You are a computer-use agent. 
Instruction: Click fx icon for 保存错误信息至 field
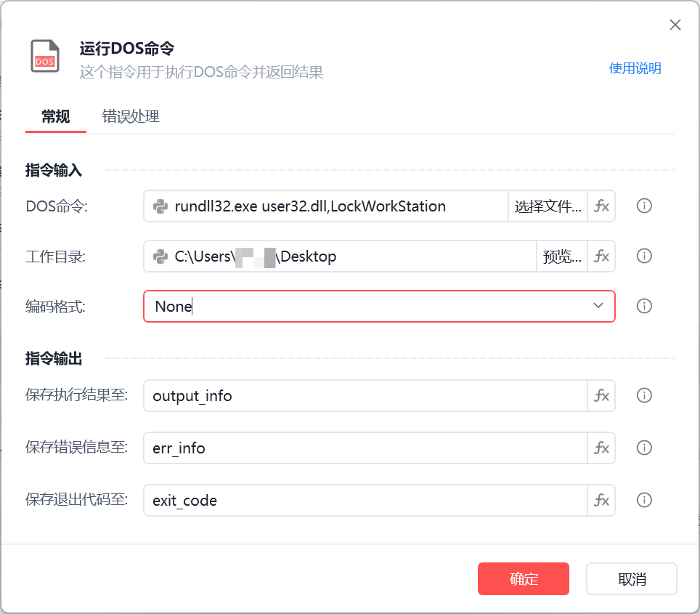[601, 448]
